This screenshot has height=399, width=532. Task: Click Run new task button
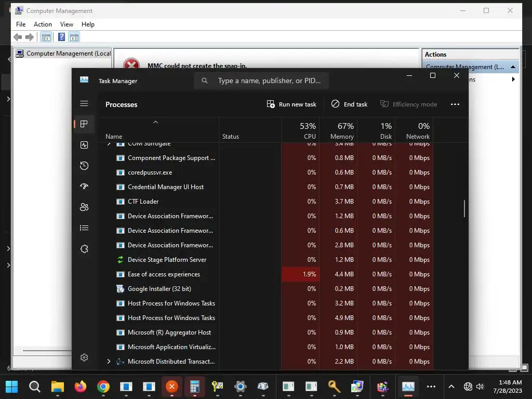(x=291, y=104)
